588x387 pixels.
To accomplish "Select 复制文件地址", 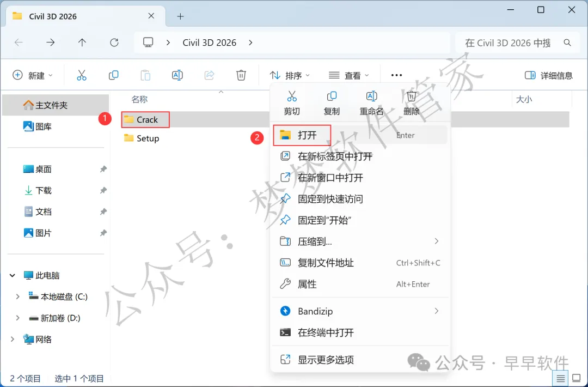I will 360,263.
